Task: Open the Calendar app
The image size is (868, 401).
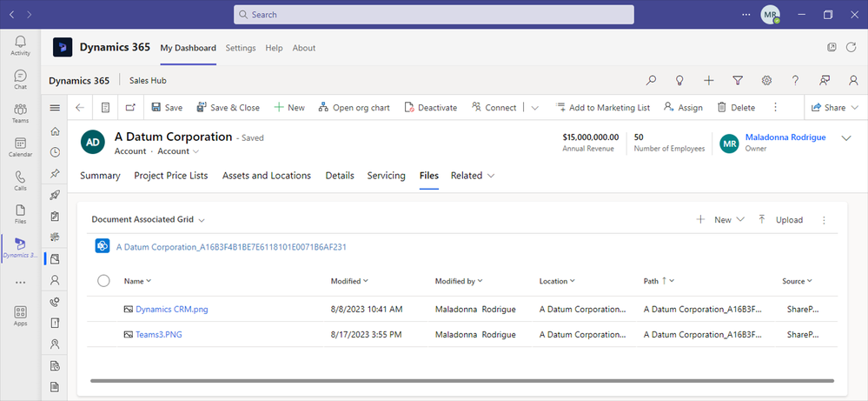Action: (21, 147)
